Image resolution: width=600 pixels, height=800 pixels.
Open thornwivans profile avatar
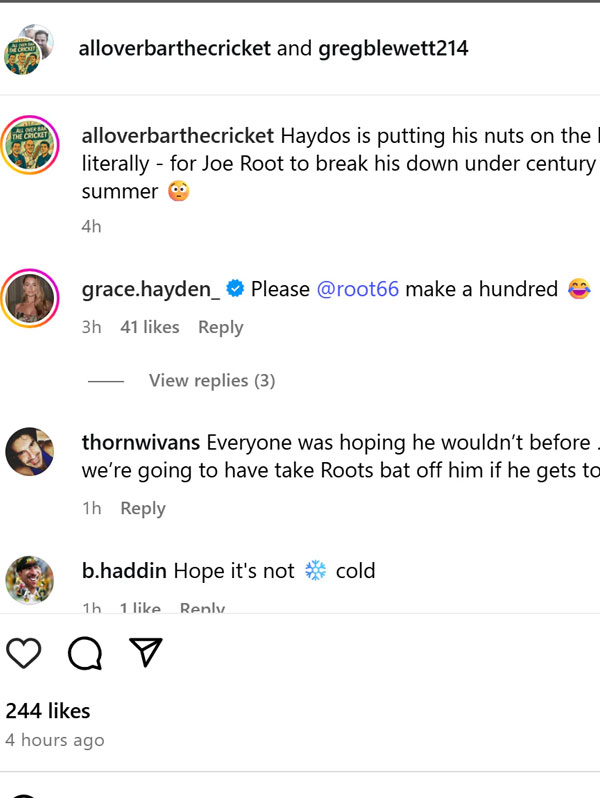[30, 451]
